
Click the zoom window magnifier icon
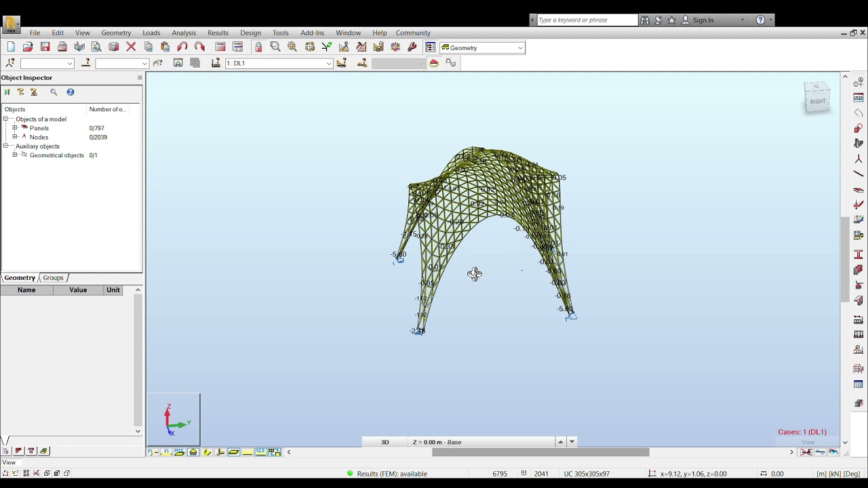pos(275,47)
